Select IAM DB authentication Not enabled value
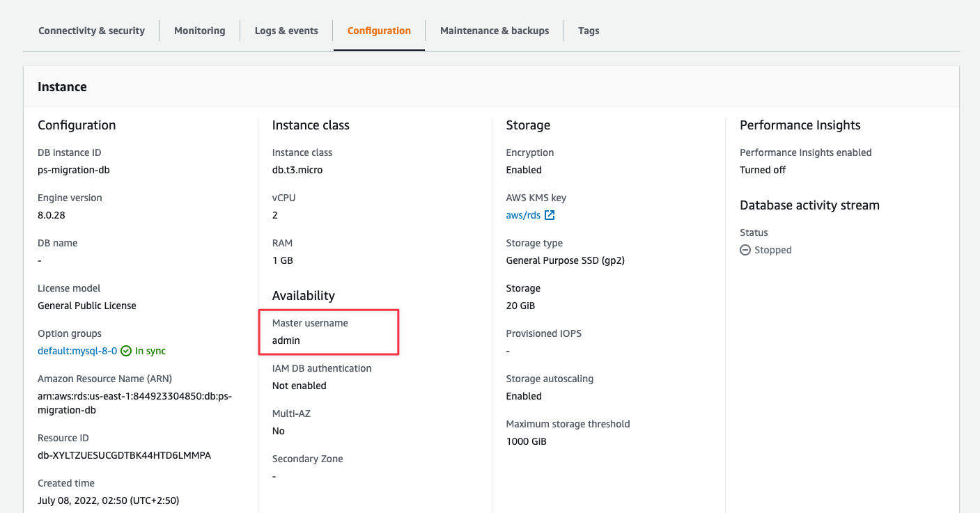This screenshot has height=513, width=980. point(300,386)
